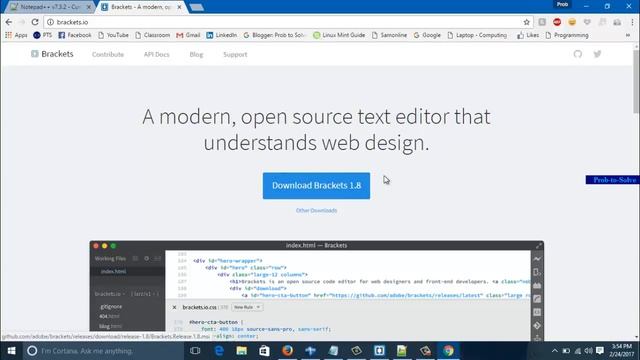Screen dimensions: 640x360
Task: Open the Windows Store taskbar icon
Action: coord(264,351)
